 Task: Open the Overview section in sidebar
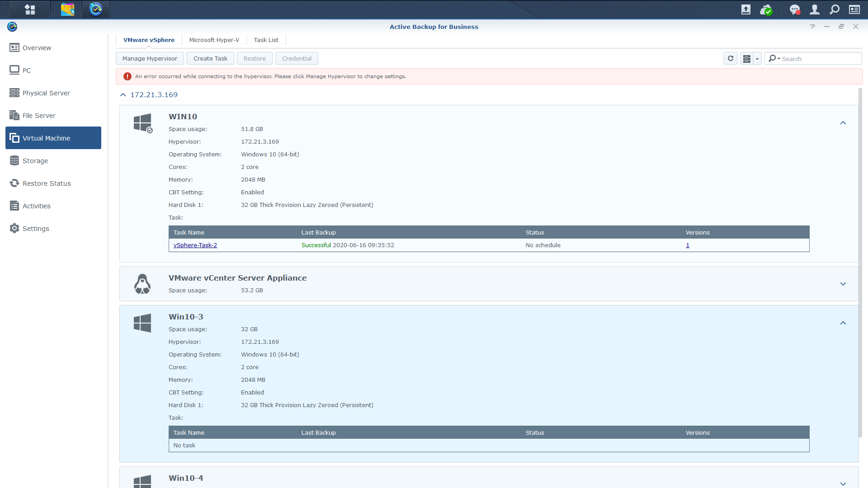37,48
